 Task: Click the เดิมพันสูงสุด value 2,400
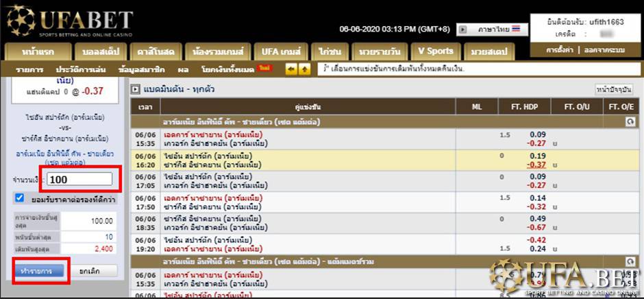pos(103,249)
